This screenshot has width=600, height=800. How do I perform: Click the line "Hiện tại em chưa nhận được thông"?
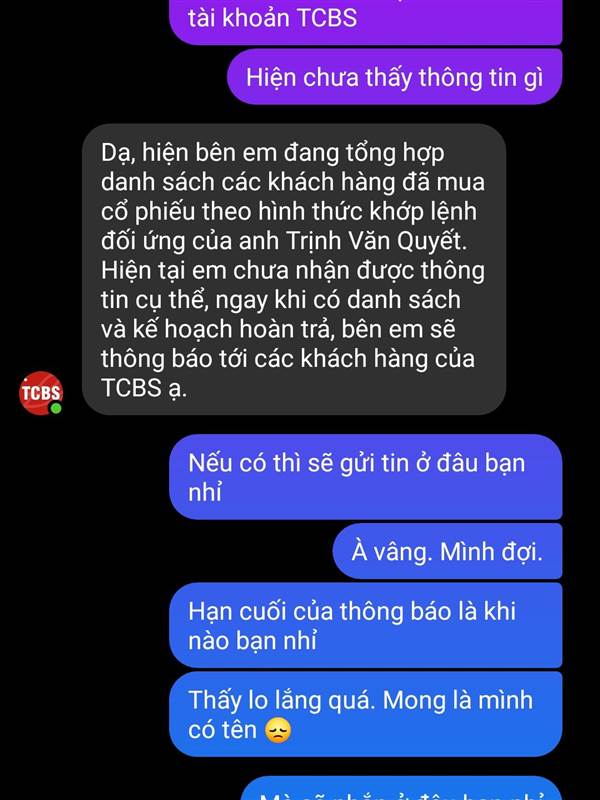(293, 271)
